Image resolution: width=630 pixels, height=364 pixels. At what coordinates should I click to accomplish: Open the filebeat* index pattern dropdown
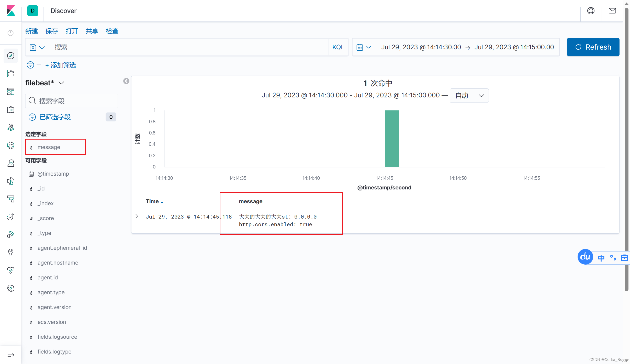pos(45,83)
